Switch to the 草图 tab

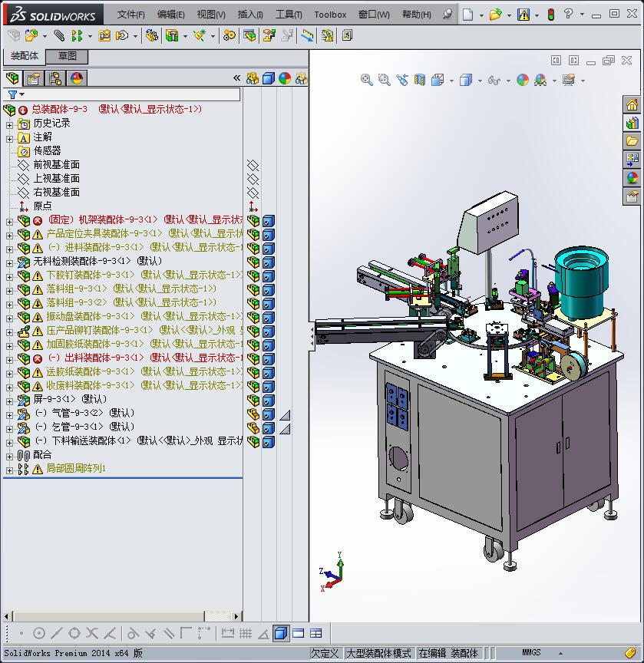point(67,56)
